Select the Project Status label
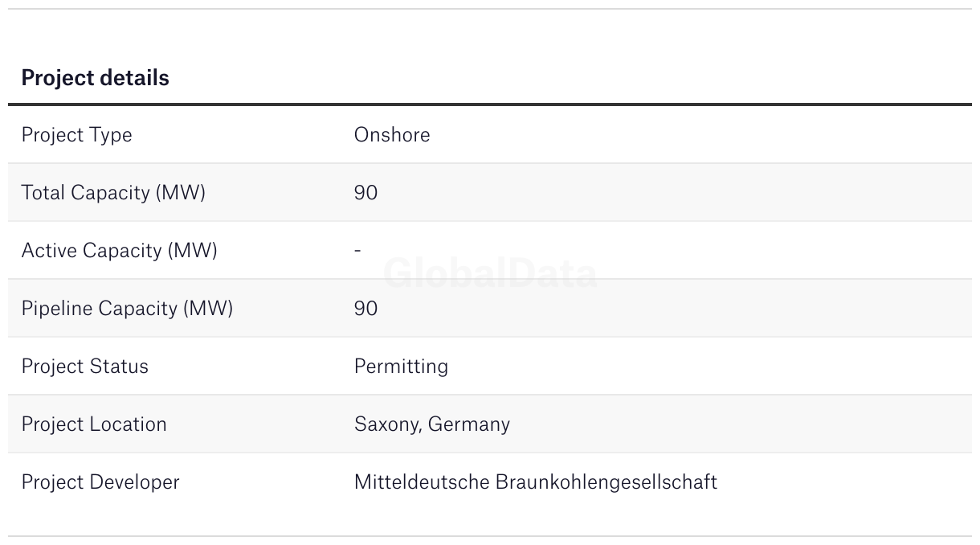Screen dimensions: 980x545 tap(84, 367)
